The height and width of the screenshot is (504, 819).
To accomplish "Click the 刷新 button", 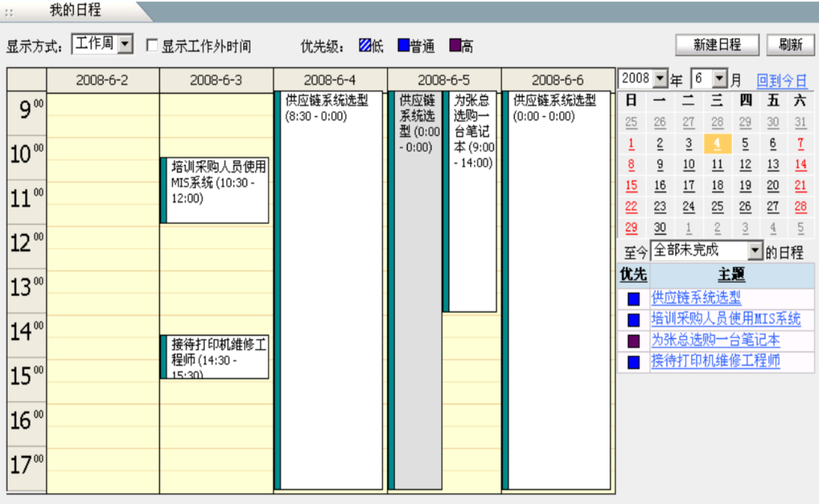I will point(791,45).
